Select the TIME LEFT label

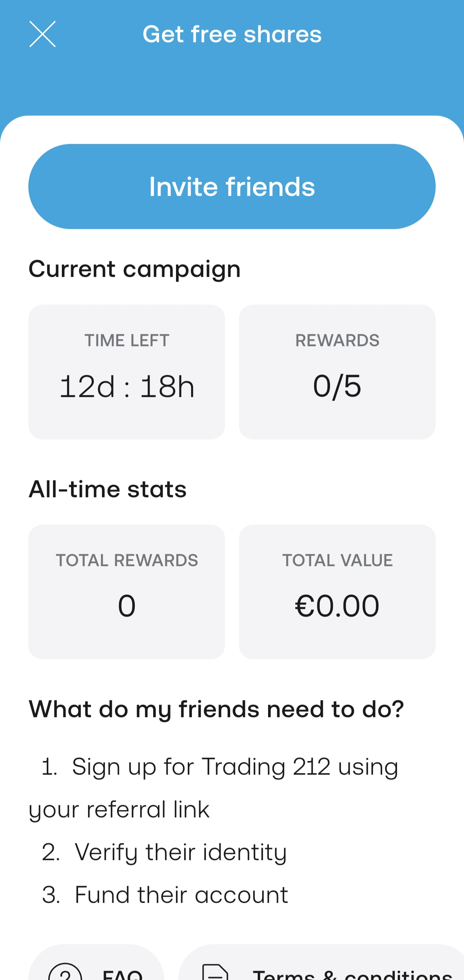(127, 340)
